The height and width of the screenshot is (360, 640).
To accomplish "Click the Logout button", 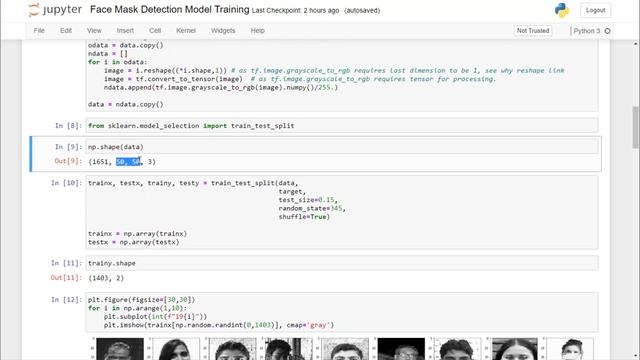I will point(596,10).
